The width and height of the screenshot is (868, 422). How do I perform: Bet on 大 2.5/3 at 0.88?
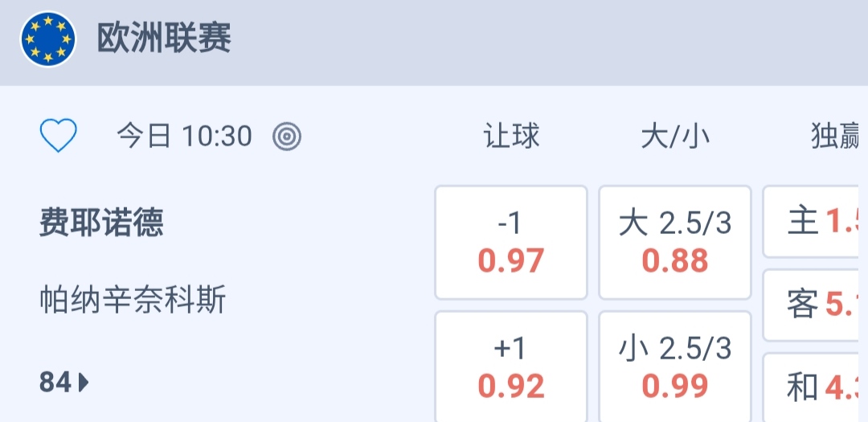pyautogui.click(x=675, y=243)
